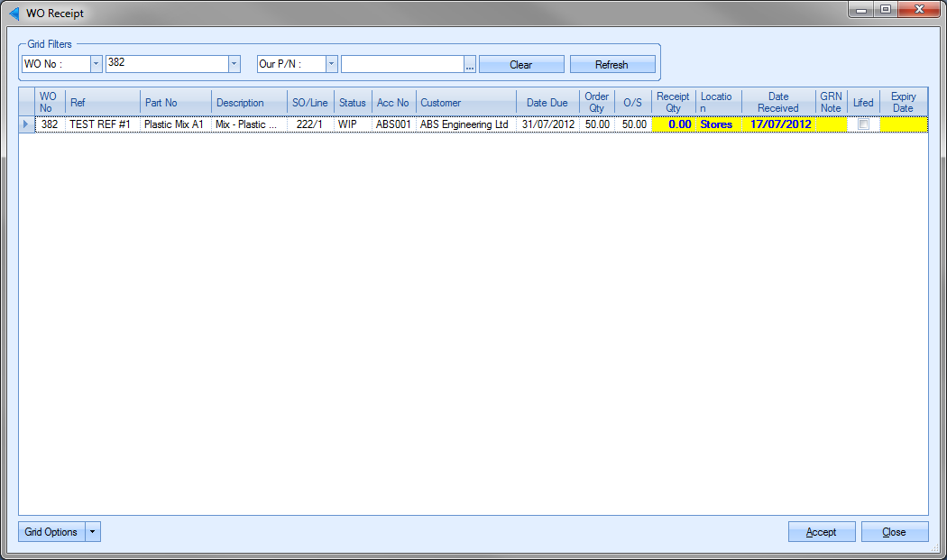947x560 pixels.
Task: Click the yellow Expiry Date cell
Action: click(903, 124)
